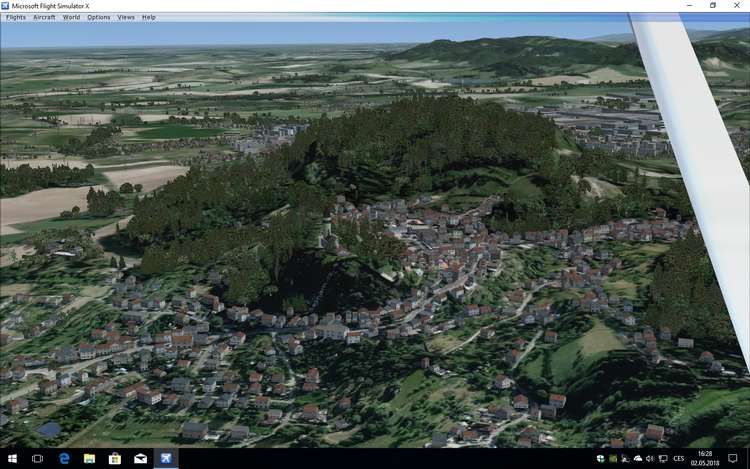Select the Flight Simulator taskbar button
This screenshot has width=750, height=469.
click(x=167, y=458)
